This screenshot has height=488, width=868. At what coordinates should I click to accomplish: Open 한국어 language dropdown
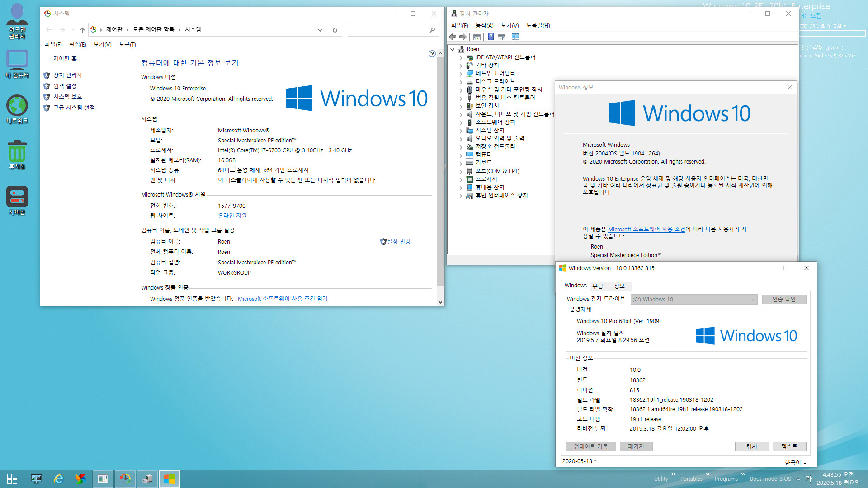click(x=796, y=463)
